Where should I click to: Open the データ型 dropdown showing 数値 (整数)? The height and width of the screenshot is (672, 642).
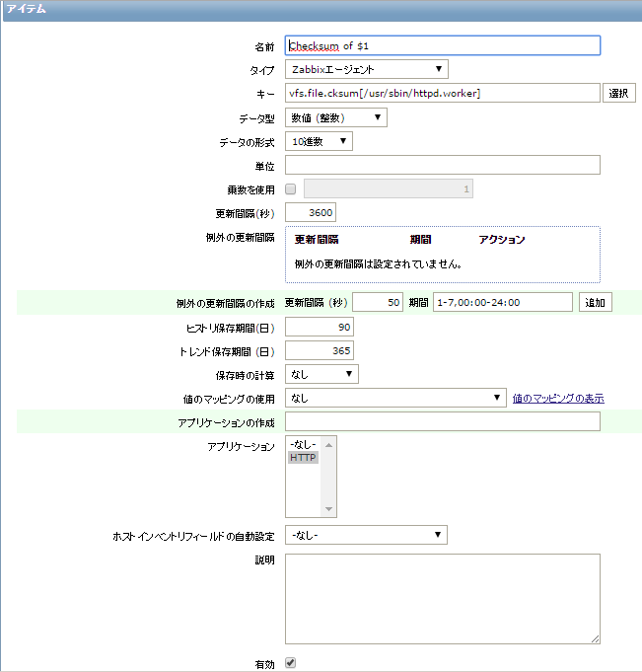335,117
